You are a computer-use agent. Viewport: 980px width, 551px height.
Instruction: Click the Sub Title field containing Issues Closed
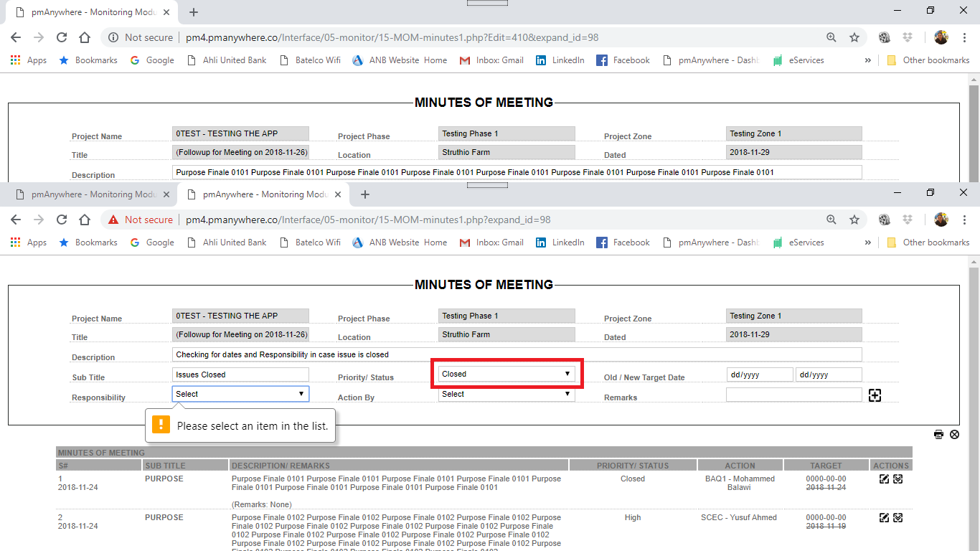click(240, 375)
